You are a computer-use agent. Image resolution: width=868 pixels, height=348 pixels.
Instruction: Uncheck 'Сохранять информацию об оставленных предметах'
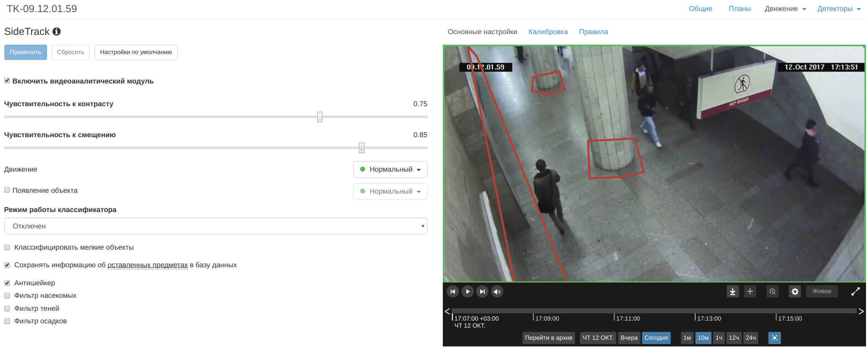pos(7,265)
